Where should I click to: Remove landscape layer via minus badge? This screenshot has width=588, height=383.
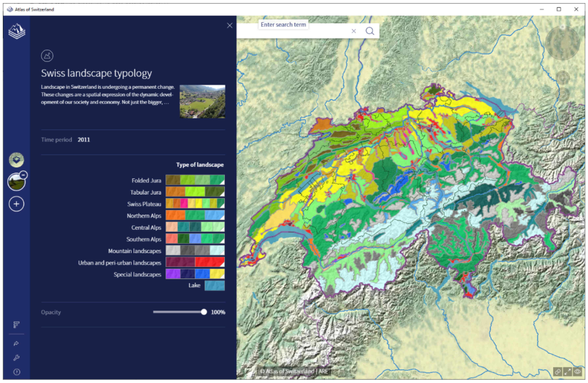24,175
